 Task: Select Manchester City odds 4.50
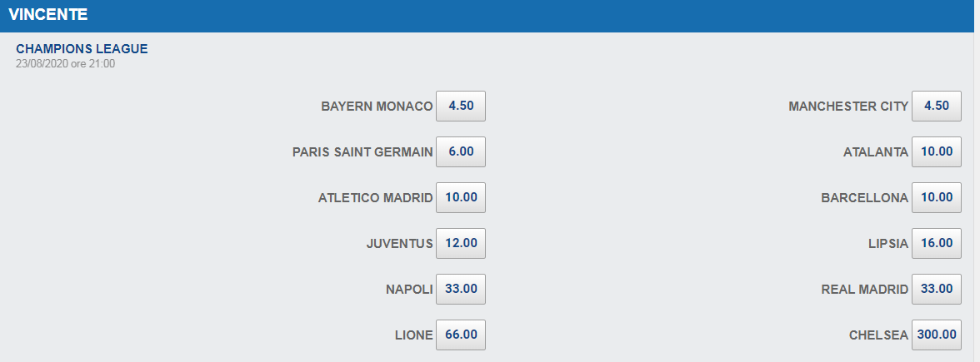coord(937,107)
